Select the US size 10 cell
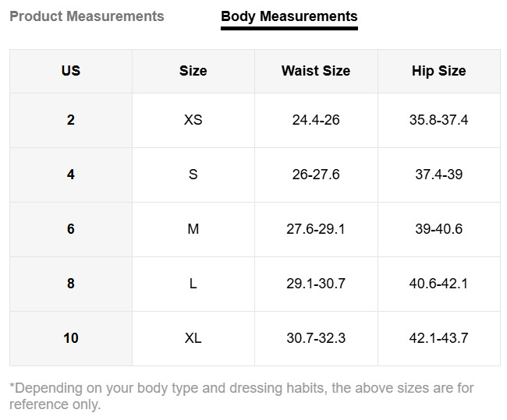This screenshot has height=420, width=507. pyautogui.click(x=71, y=338)
